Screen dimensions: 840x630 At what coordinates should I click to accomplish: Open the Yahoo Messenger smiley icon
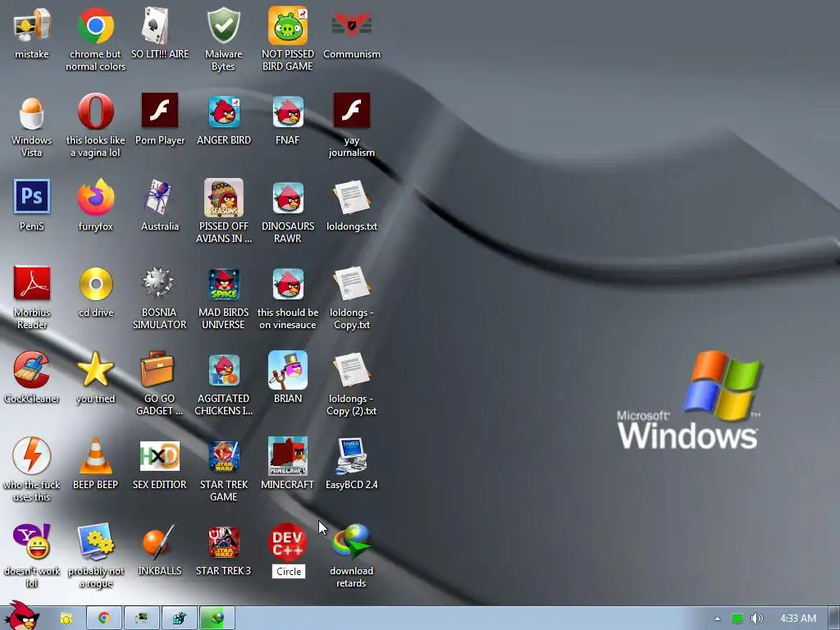[x=32, y=542]
